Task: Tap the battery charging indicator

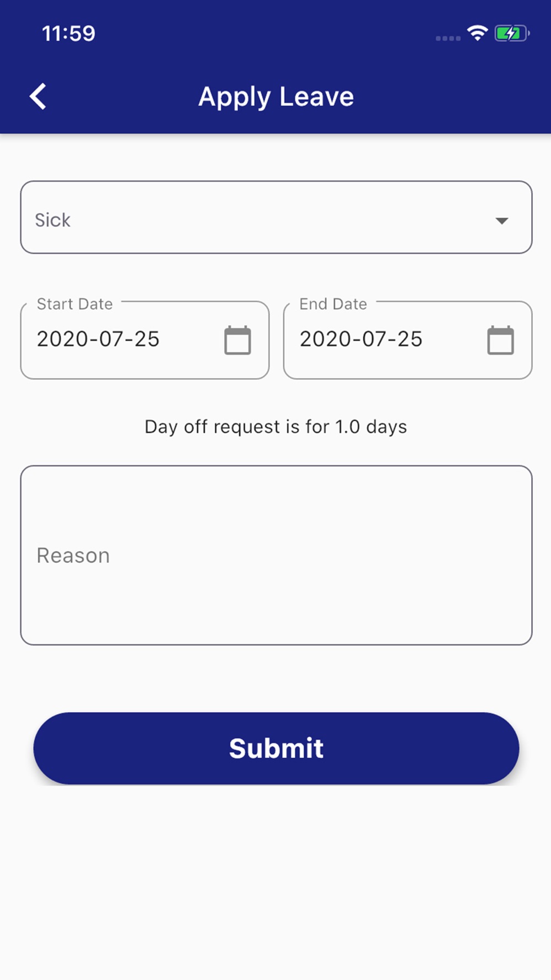Action: tap(512, 34)
